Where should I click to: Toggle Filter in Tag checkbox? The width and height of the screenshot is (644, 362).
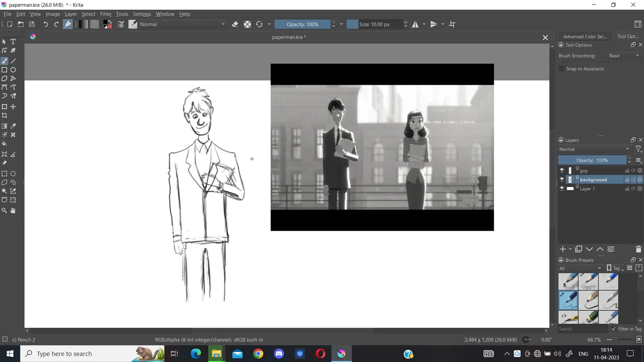[x=613, y=329]
